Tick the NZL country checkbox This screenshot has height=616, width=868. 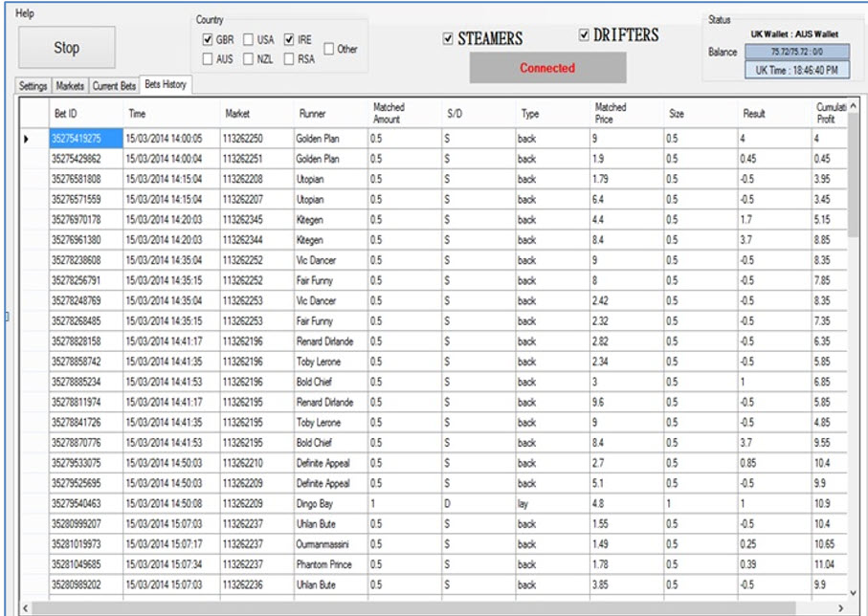coord(249,58)
